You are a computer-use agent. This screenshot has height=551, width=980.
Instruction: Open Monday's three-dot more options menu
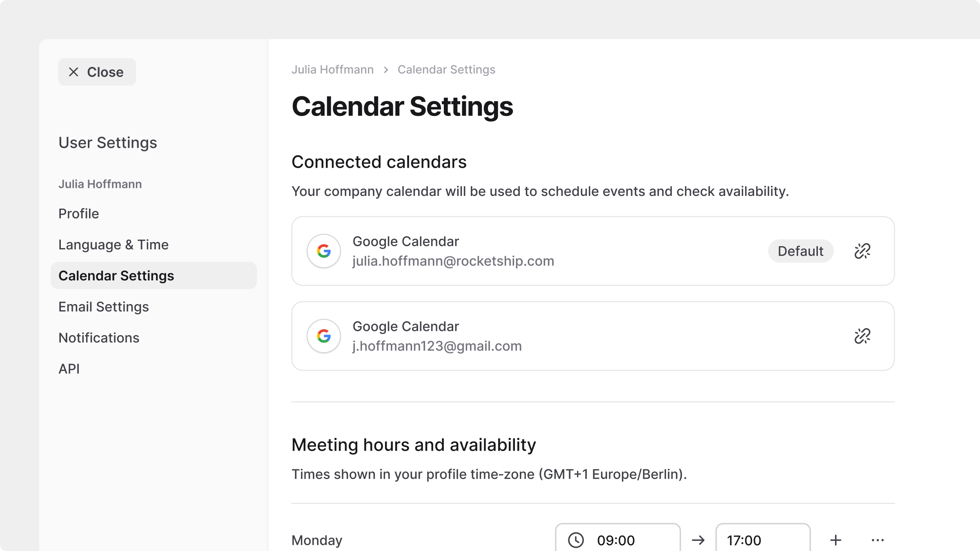click(878, 540)
